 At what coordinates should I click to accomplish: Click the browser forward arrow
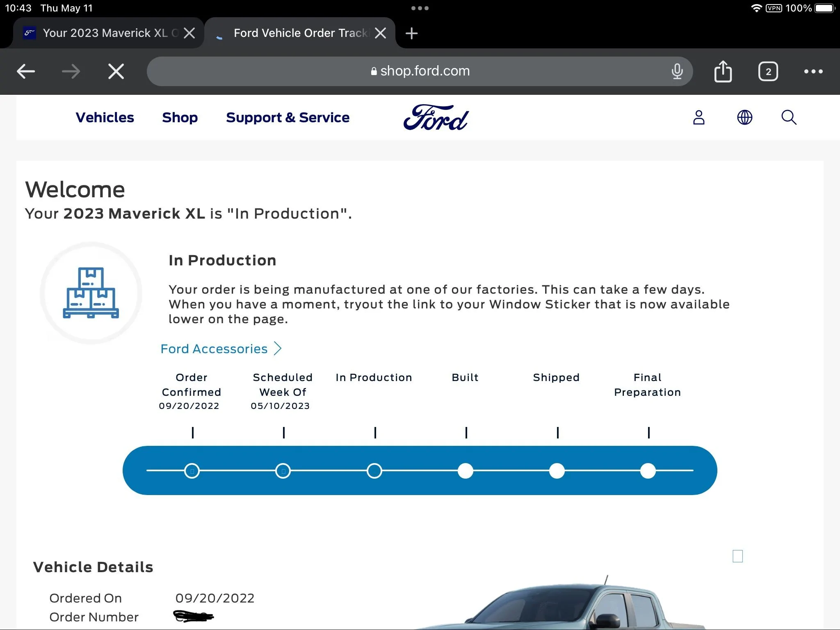71,71
